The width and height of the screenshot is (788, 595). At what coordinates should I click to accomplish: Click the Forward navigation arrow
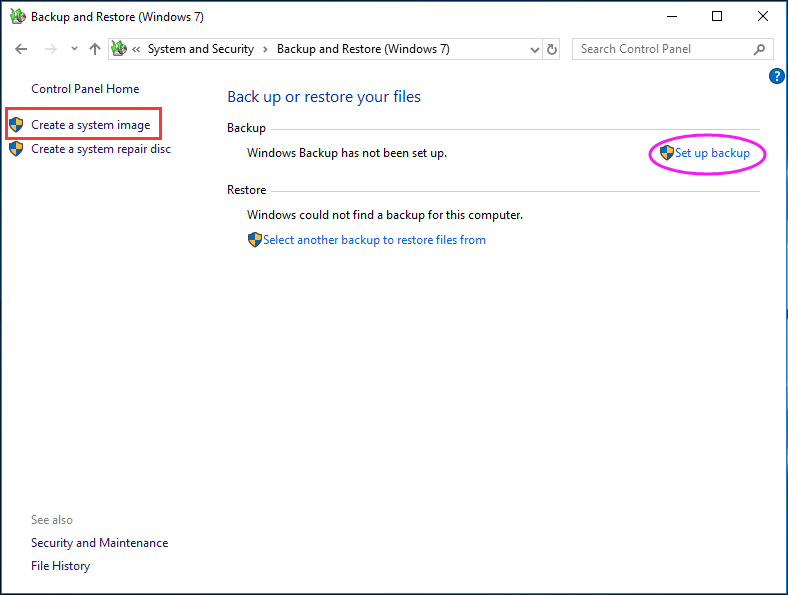point(50,49)
